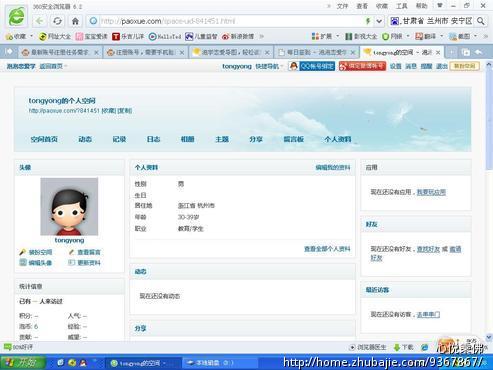Click 编辑我的资料 link in profile panel
493x370 pixels.
[x=333, y=168]
